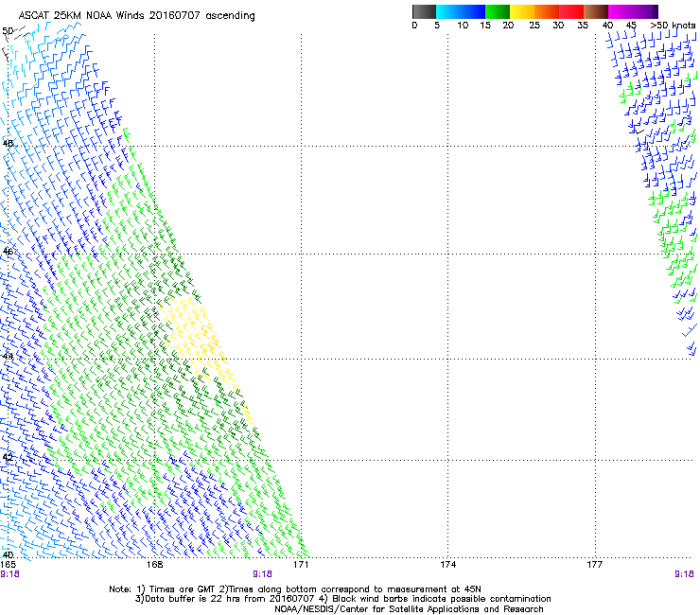Click the longitude label 174
The height and width of the screenshot is (615, 700).
click(447, 565)
